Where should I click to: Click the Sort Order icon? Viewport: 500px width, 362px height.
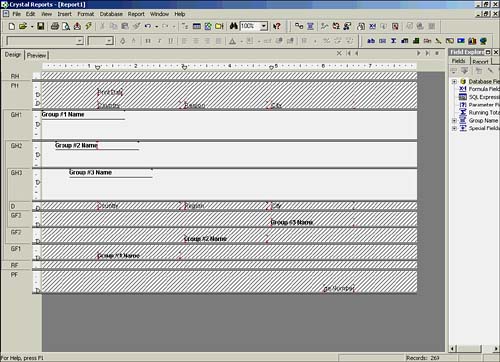pos(336,26)
